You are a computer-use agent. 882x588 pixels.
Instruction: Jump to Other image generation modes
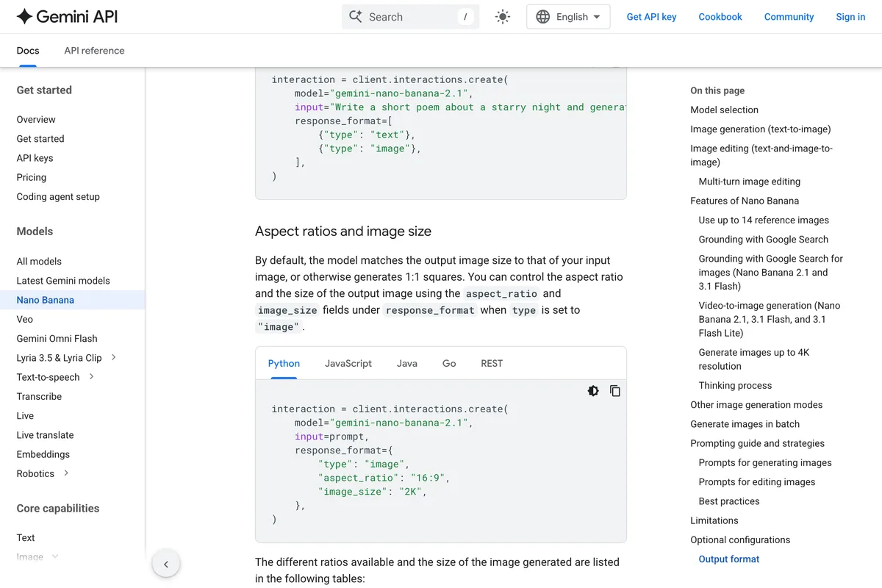(756, 404)
